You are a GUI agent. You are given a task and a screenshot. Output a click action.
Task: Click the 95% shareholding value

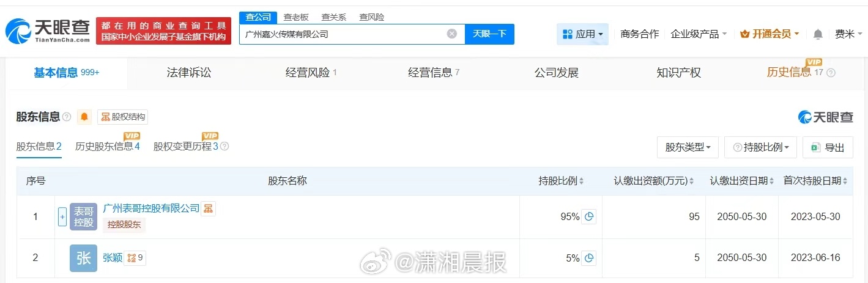(569, 216)
